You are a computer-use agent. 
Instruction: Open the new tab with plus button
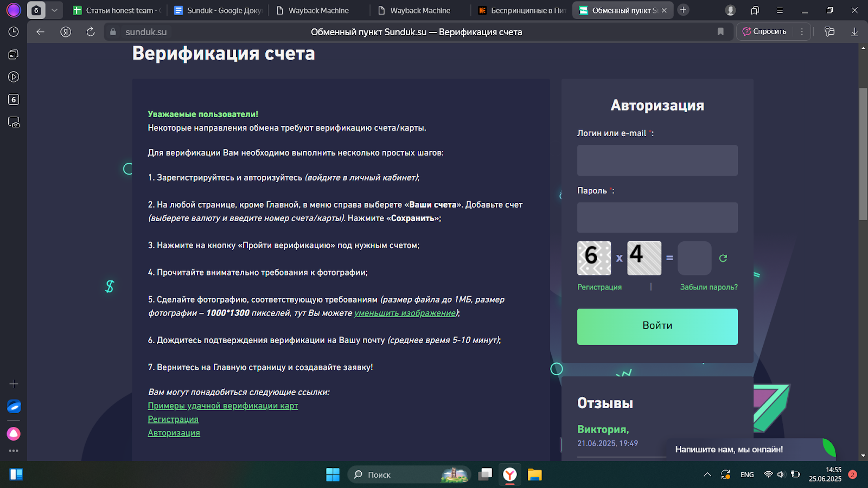[684, 10]
